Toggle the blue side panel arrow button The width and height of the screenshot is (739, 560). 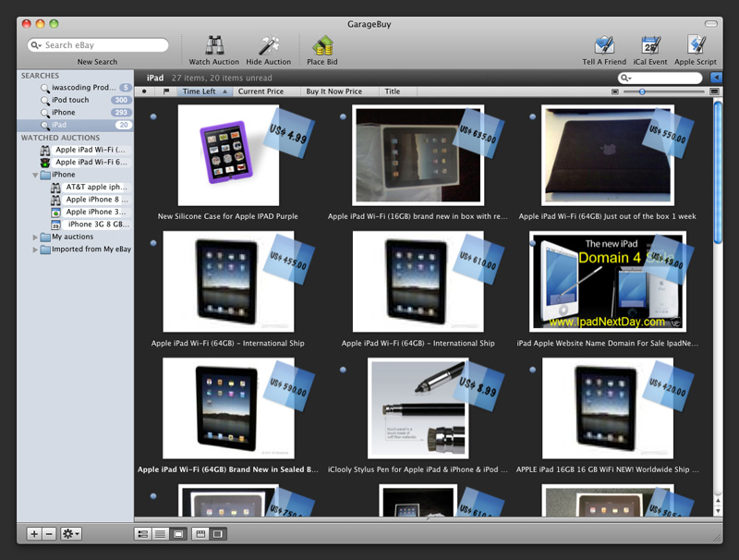pyautogui.click(x=716, y=78)
